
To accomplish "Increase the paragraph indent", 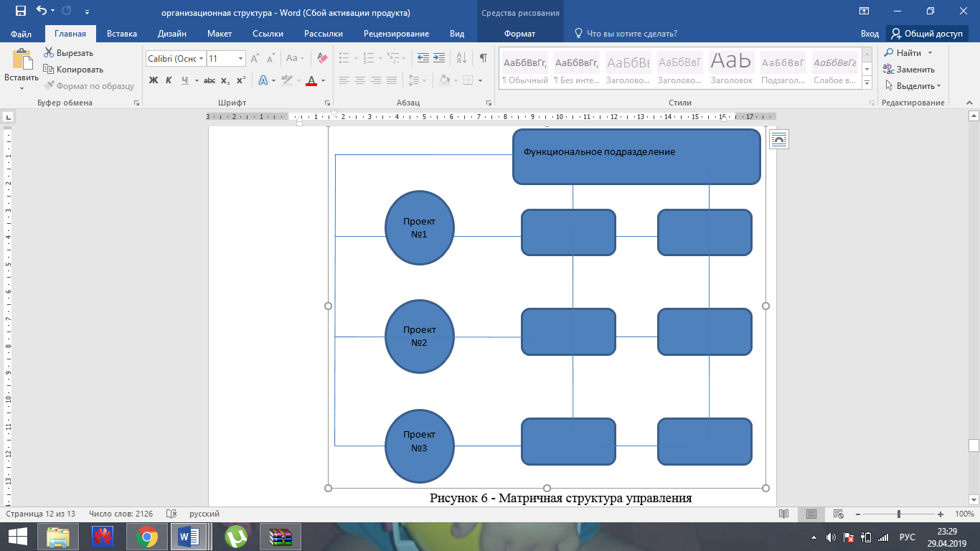I will click(439, 58).
